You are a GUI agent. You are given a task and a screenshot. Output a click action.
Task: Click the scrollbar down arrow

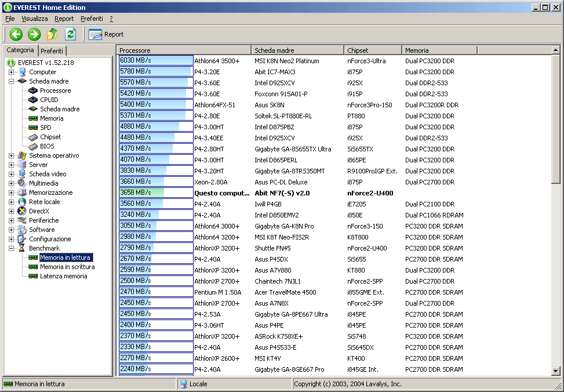[555, 371]
